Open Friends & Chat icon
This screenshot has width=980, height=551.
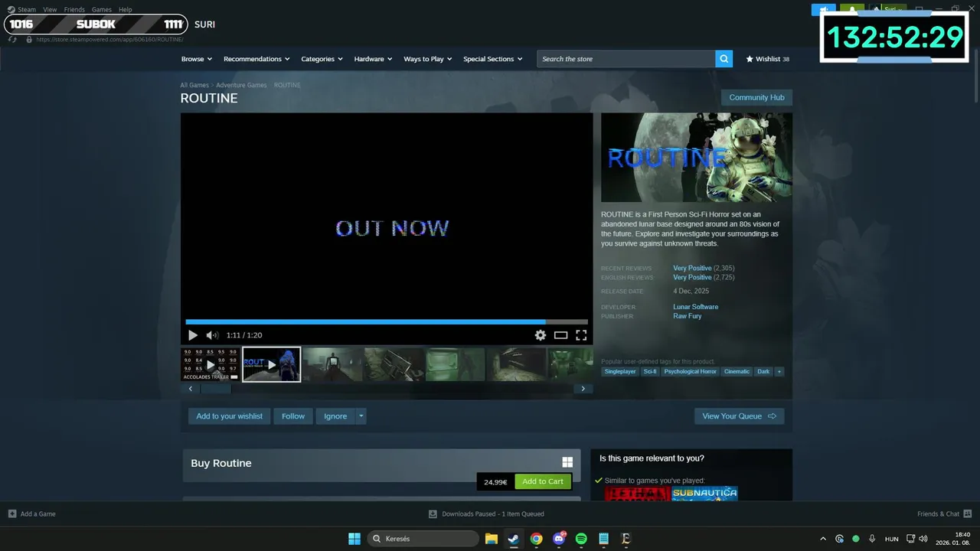point(968,514)
